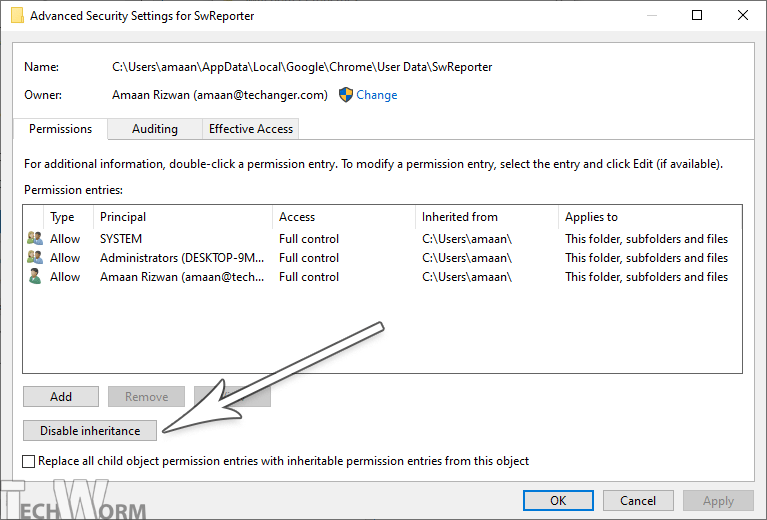Enable Replace all child object permissions checkbox
767x520 pixels.
tap(29, 461)
